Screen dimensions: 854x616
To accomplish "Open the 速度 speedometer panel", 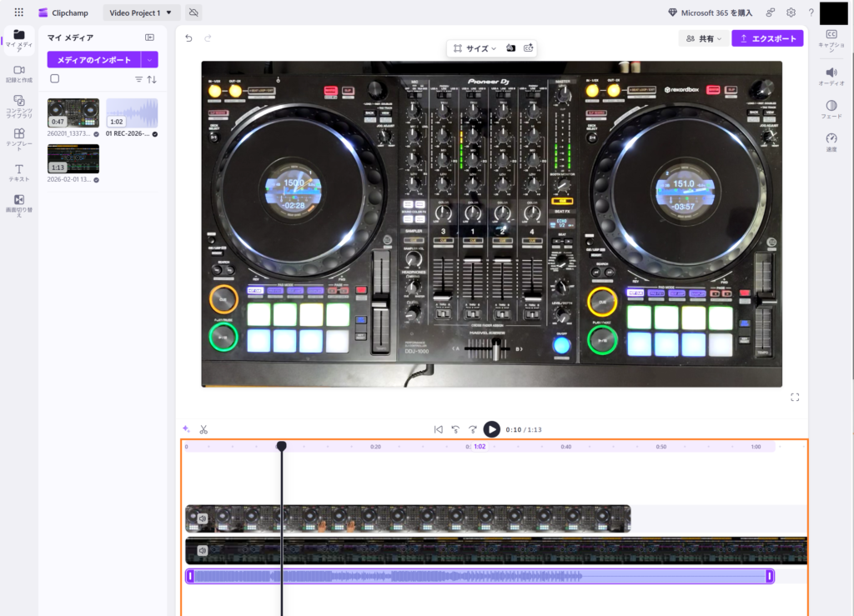I will [x=831, y=142].
